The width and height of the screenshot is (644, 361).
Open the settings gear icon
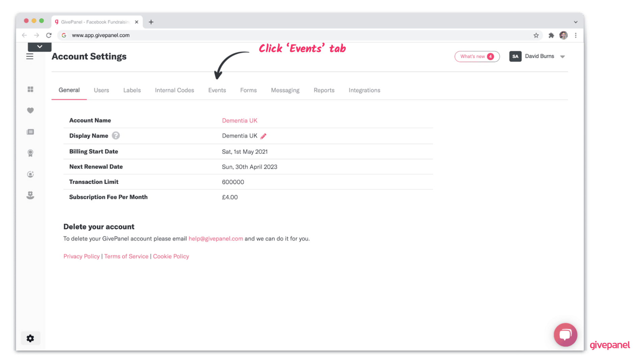coord(30,338)
